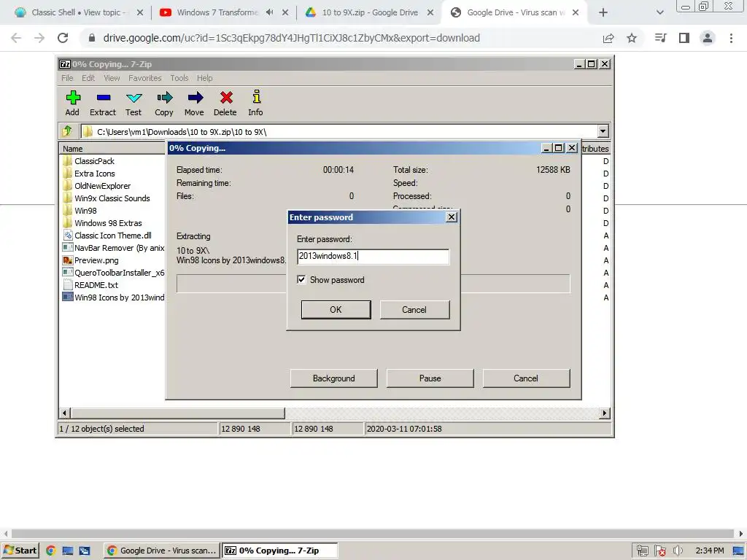Open the media control icon in Chrome toolbar
Screen dimensions: 747x560
tap(660, 38)
